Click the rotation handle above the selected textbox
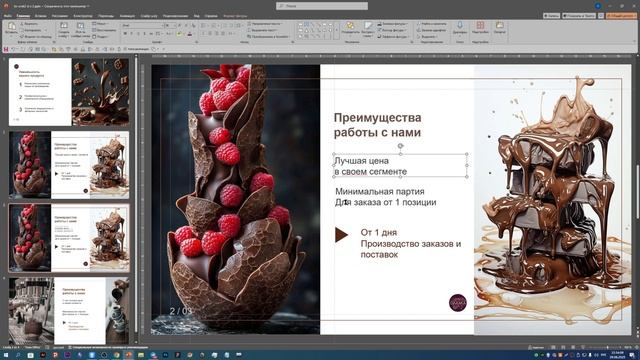Viewport: 640px width, 360px height. point(400,146)
